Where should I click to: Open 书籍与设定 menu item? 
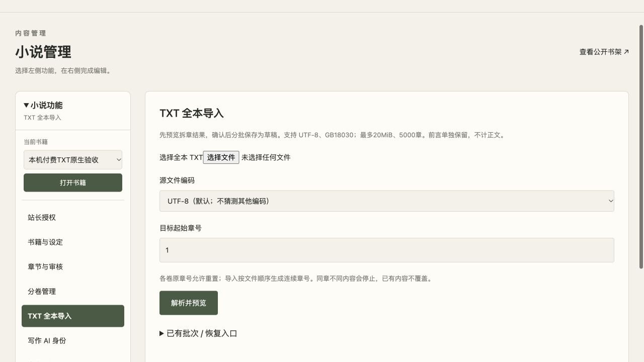tap(73, 242)
